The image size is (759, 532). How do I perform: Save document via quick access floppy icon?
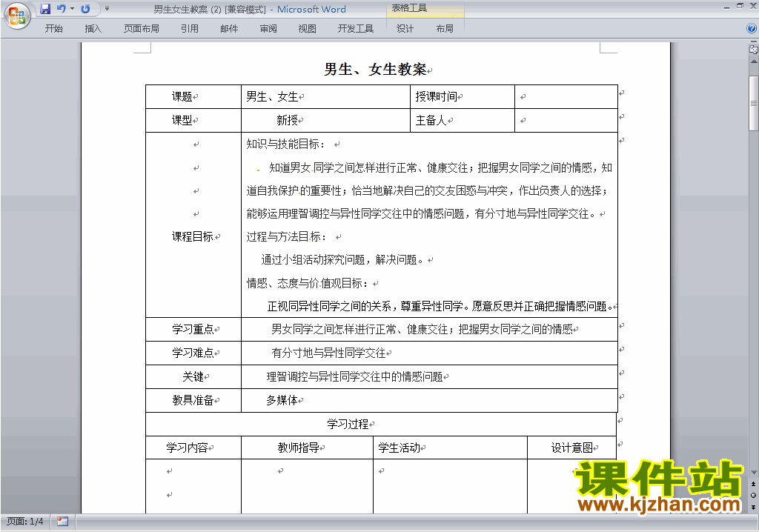[x=45, y=9]
